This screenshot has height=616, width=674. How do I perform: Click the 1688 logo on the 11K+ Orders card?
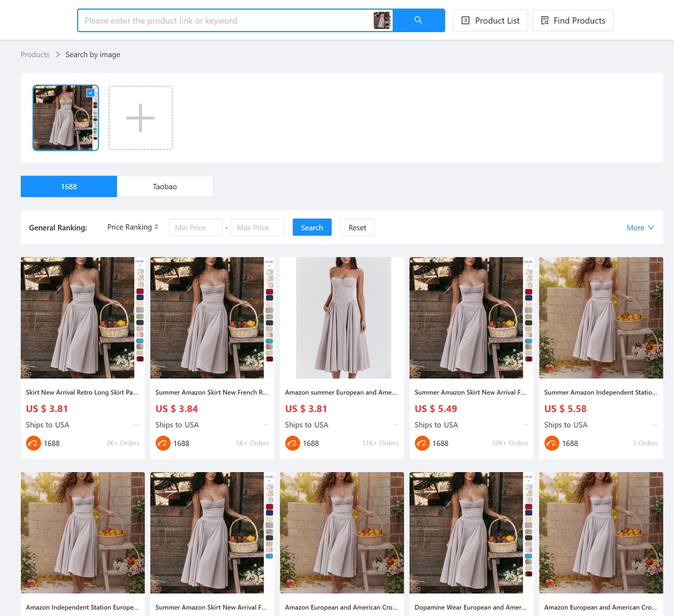[293, 443]
